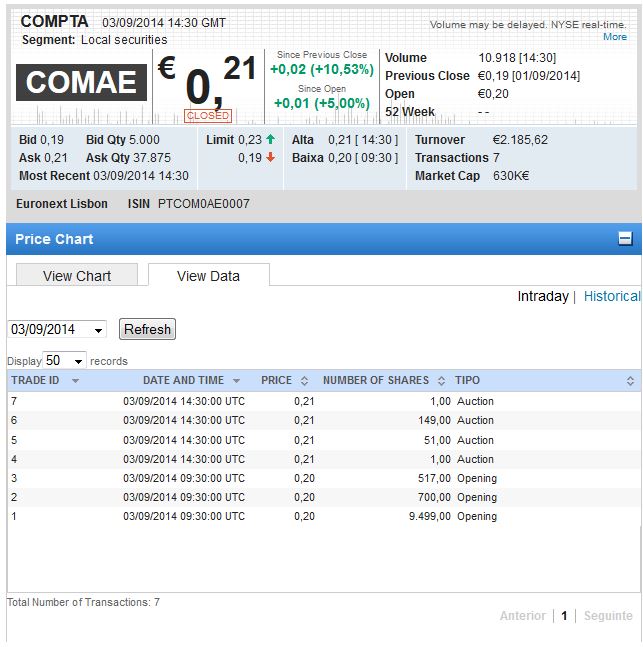Select trade ID 3 cell
The height and width of the screenshot is (647, 643).
[x=14, y=478]
